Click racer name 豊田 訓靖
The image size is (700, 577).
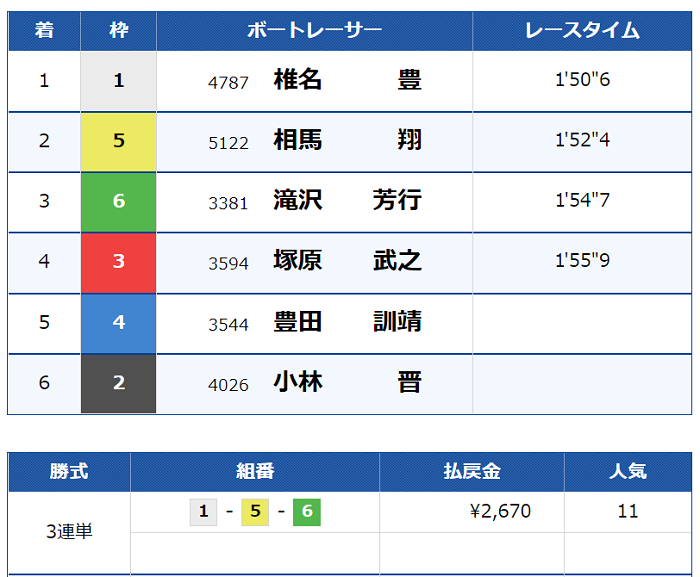(347, 322)
